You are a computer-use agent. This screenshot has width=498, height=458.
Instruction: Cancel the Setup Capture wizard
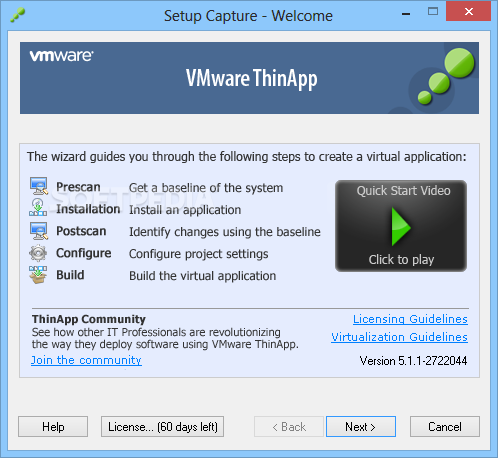(x=445, y=426)
